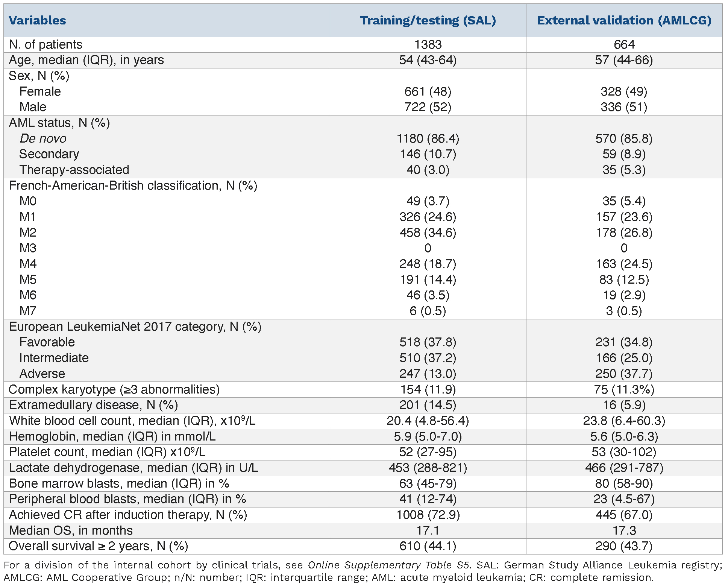The width and height of the screenshot is (725, 588).
Task: Select the Complex karyotype row label
Action: (x=114, y=389)
